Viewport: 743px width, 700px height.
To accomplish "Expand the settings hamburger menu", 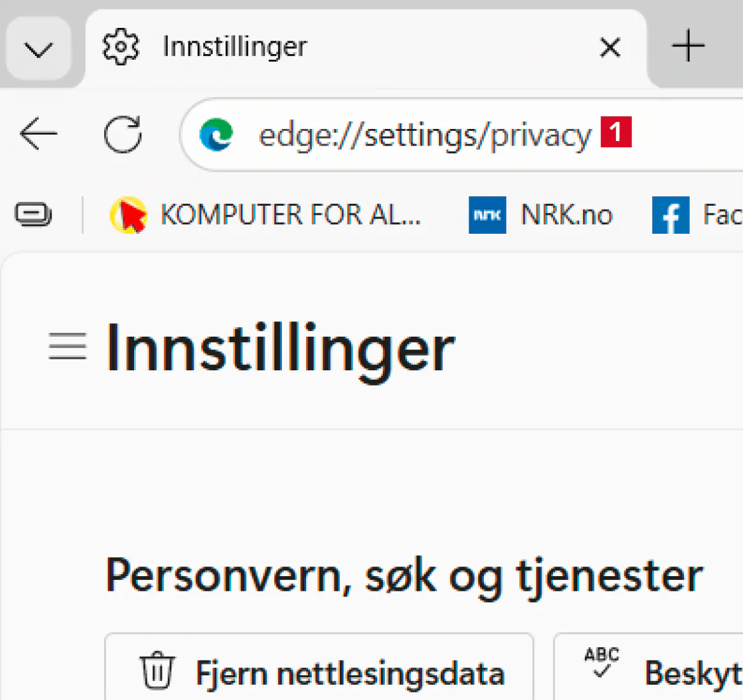I will pyautogui.click(x=67, y=347).
